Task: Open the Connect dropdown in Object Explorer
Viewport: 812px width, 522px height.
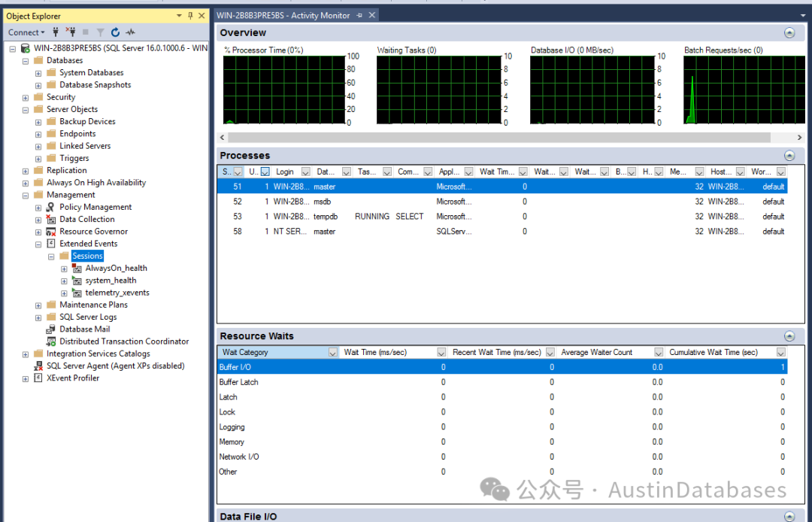Action: [x=26, y=32]
